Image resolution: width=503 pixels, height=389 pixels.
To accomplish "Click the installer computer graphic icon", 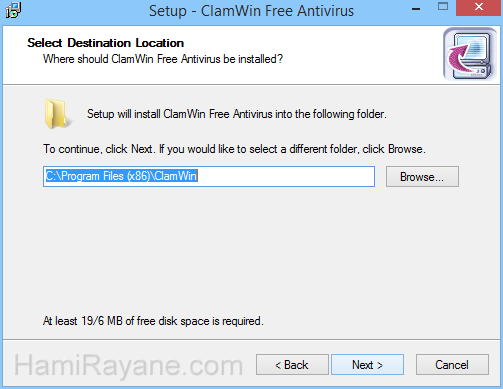I will coord(470,54).
